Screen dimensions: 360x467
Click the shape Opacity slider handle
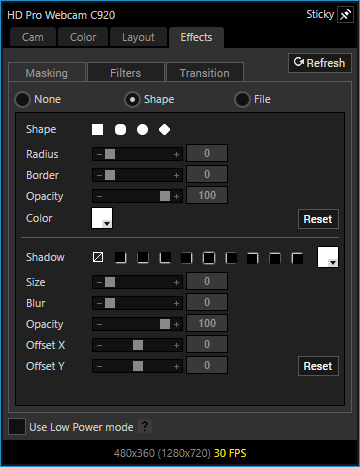point(165,196)
